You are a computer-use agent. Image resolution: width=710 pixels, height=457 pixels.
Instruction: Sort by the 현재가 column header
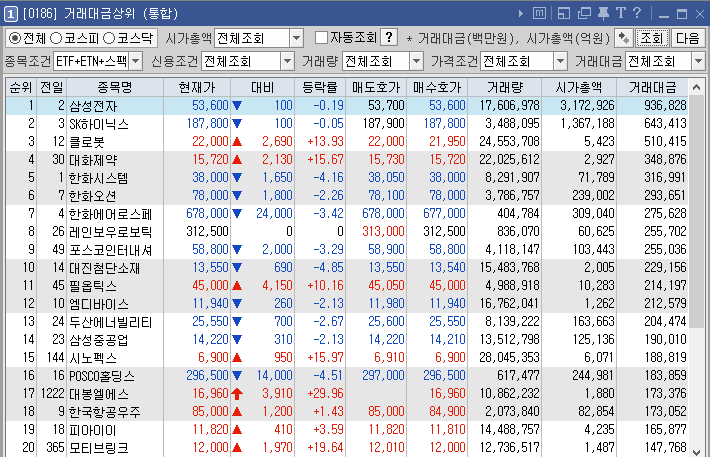pyautogui.click(x=197, y=87)
